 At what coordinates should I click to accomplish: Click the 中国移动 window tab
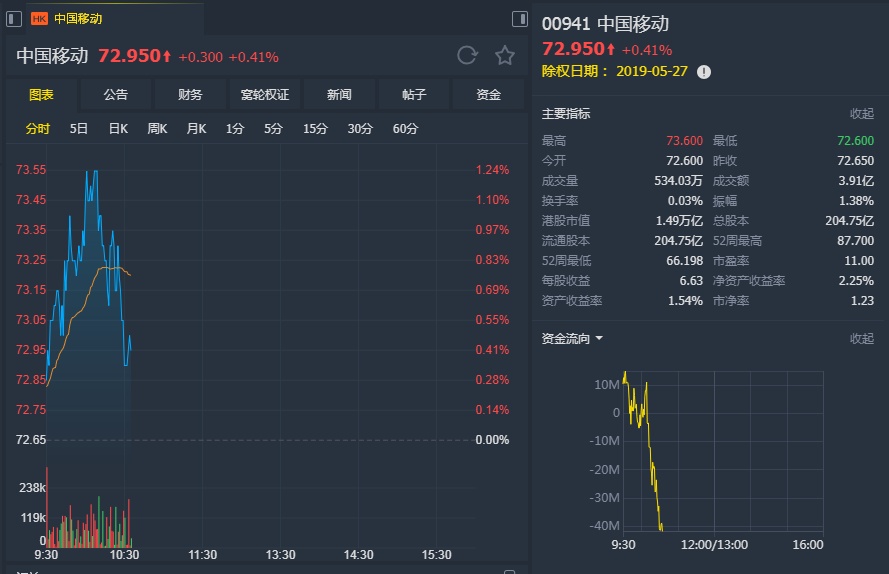[78, 18]
